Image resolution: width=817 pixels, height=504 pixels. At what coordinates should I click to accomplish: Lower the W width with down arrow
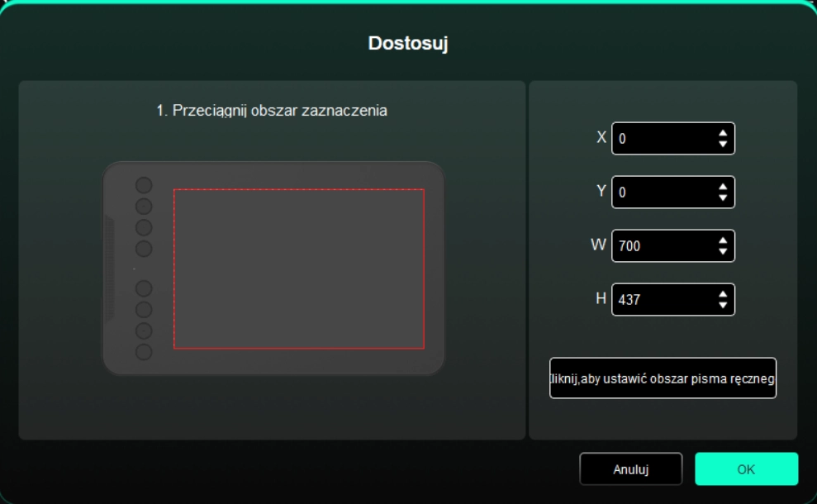[x=723, y=251]
